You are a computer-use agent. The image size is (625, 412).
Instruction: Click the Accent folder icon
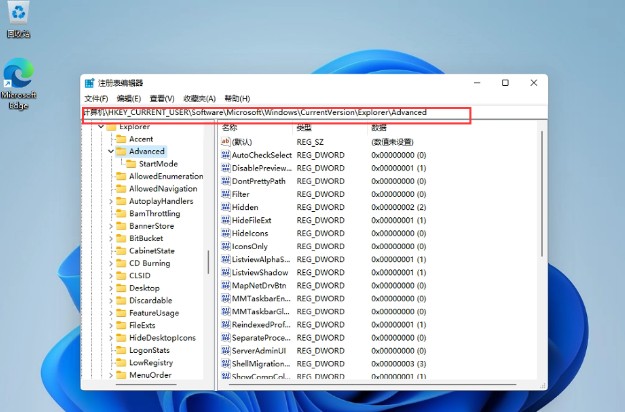121,139
